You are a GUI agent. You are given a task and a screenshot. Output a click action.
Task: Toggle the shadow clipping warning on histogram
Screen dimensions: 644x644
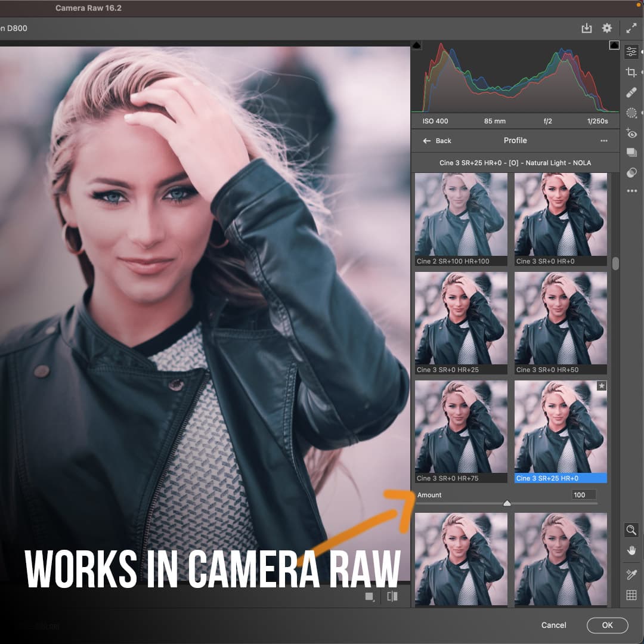pos(417,44)
